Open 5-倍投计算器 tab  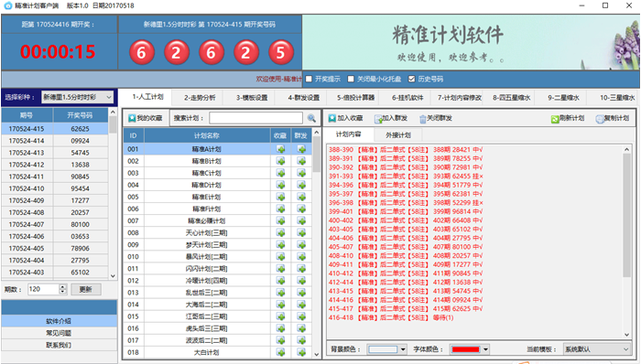355,98
